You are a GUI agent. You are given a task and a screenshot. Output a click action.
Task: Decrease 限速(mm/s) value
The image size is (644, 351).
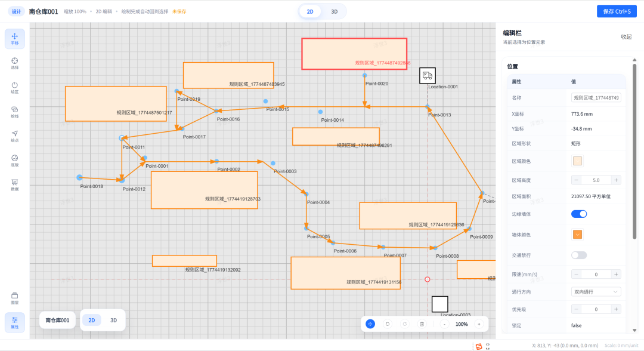click(576, 274)
